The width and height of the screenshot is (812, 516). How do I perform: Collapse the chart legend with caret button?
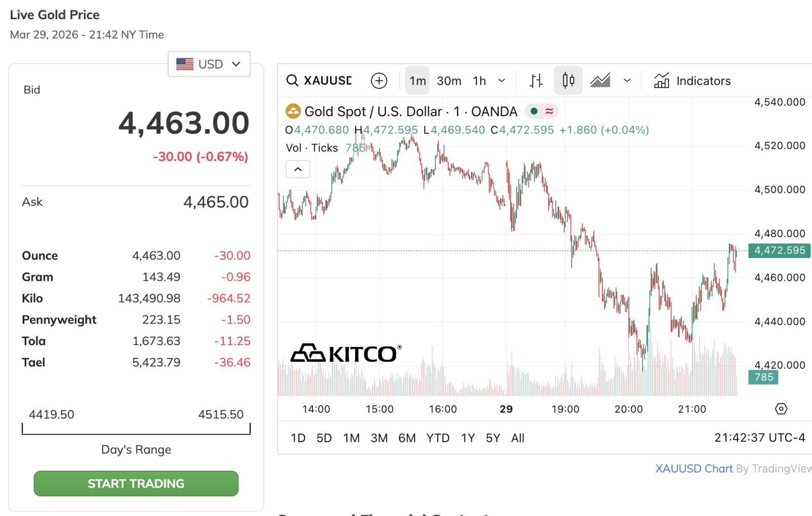point(298,169)
